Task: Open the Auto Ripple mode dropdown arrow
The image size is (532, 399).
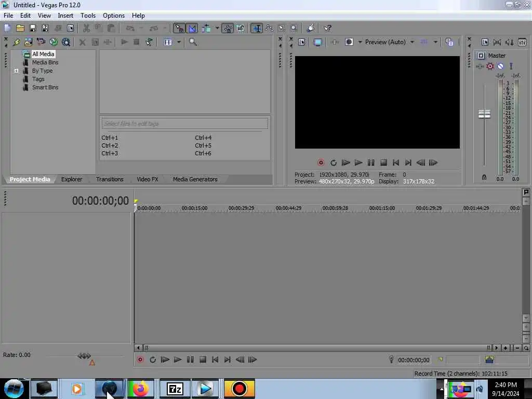Action: 217,28
